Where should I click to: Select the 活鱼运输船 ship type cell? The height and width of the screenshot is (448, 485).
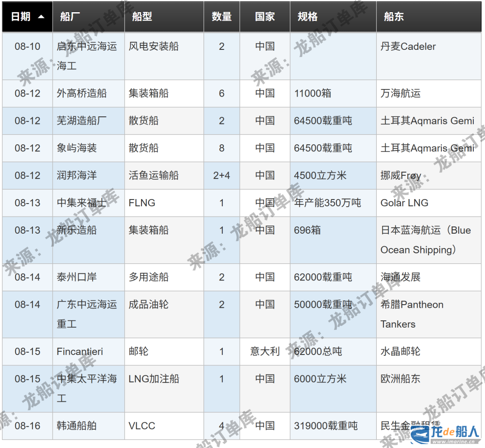pos(164,176)
